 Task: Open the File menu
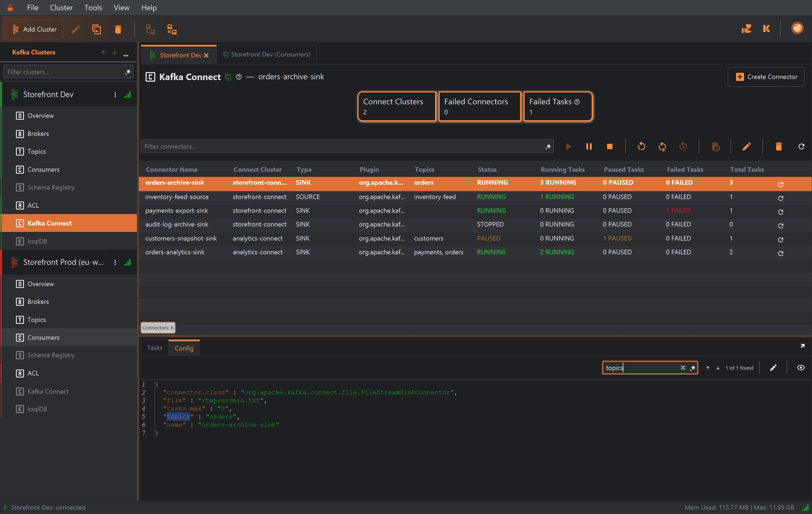point(33,8)
